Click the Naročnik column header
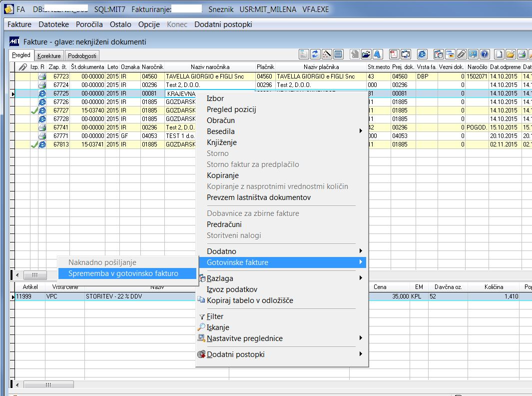Viewport: 532px width, 396px height. (x=152, y=67)
